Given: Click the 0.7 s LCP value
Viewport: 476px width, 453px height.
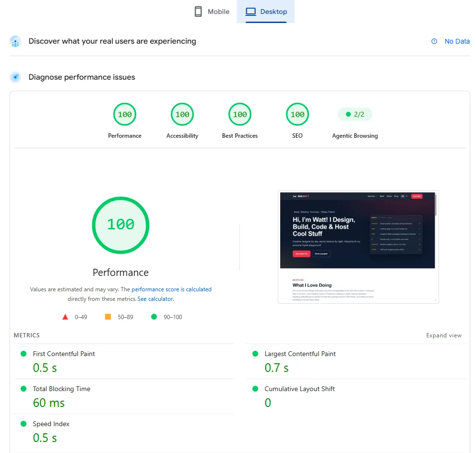Looking at the screenshot, I should (x=276, y=368).
